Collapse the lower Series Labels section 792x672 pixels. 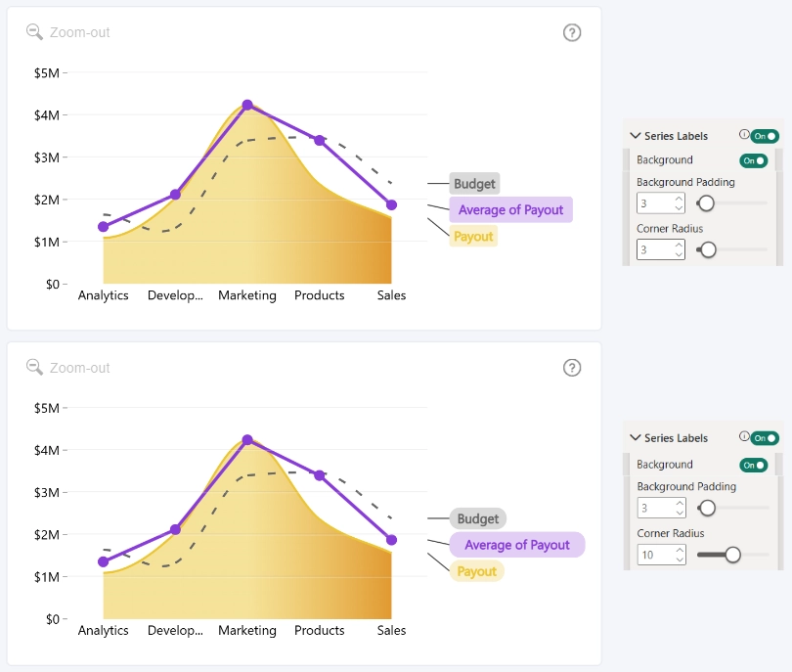coord(635,437)
